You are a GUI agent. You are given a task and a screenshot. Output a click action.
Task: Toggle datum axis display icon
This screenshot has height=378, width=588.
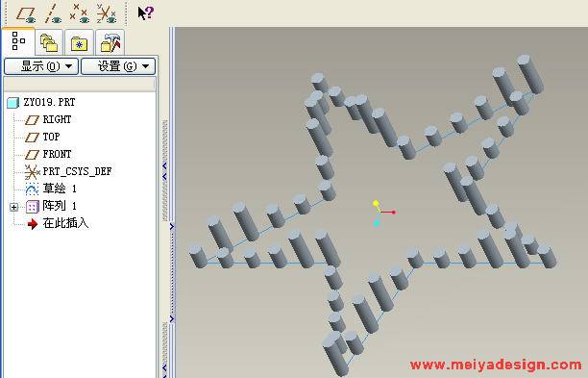tap(53, 13)
